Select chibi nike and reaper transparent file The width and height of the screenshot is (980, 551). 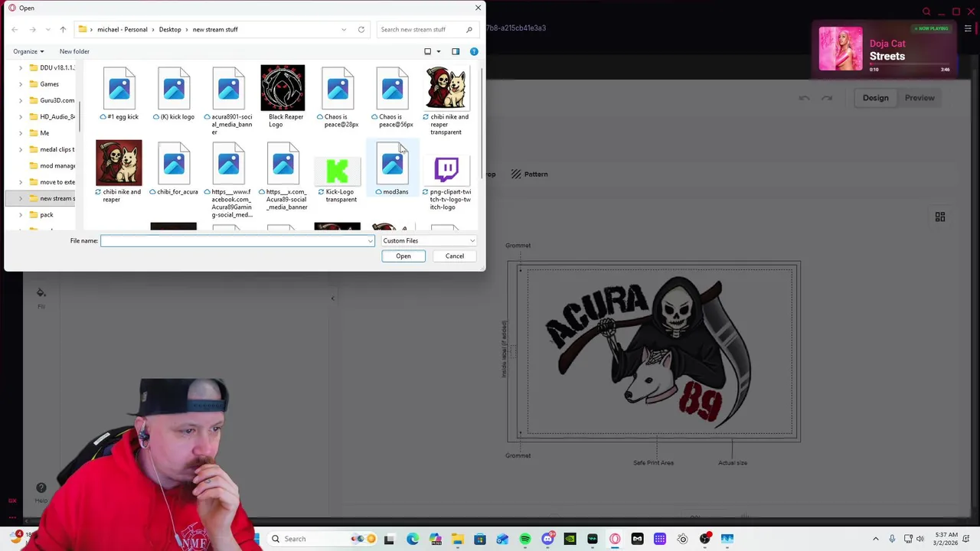click(x=446, y=100)
